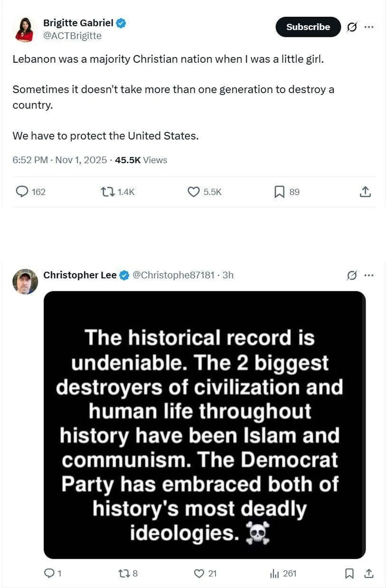The width and height of the screenshot is (386, 588).
Task: Open Grok icon on Christopher Lee's post
Action: click(x=352, y=275)
